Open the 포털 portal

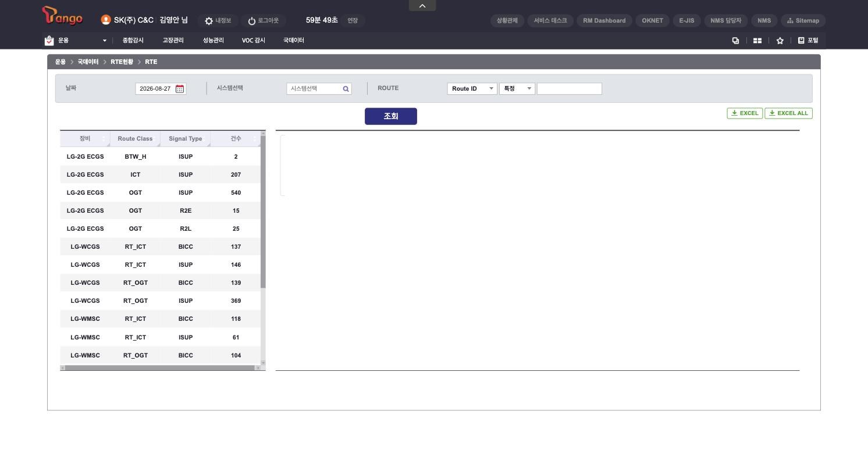tap(808, 41)
